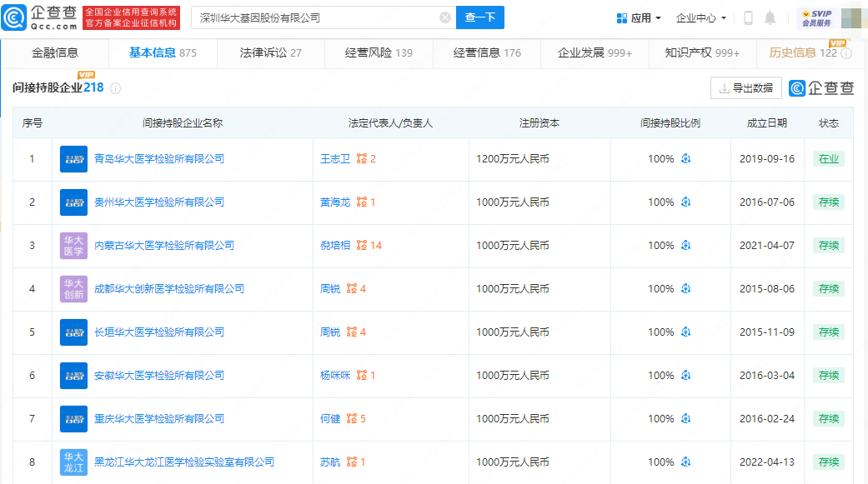Click the mobile phone icon in header
The image size is (868, 484).
(748, 18)
